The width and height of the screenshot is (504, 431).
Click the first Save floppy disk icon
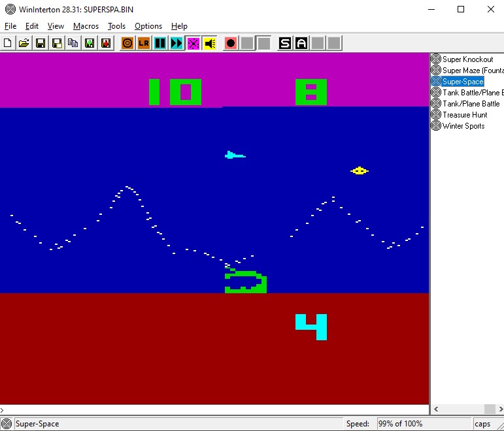(x=41, y=43)
